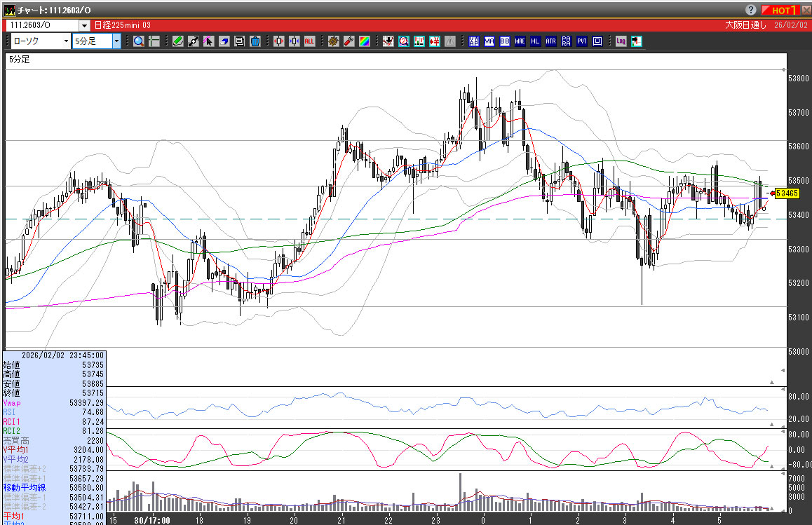
Task: Expand the 5分足 timeframe dropdown
Action: tap(116, 41)
